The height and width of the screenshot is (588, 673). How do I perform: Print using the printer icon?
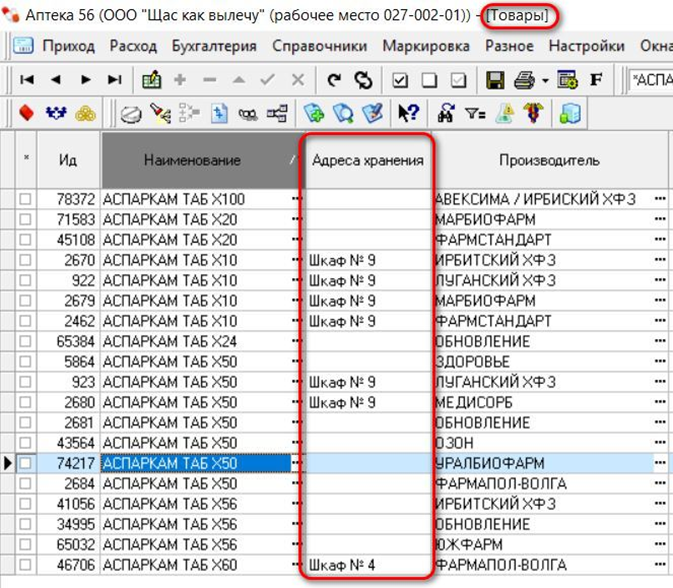(x=524, y=80)
